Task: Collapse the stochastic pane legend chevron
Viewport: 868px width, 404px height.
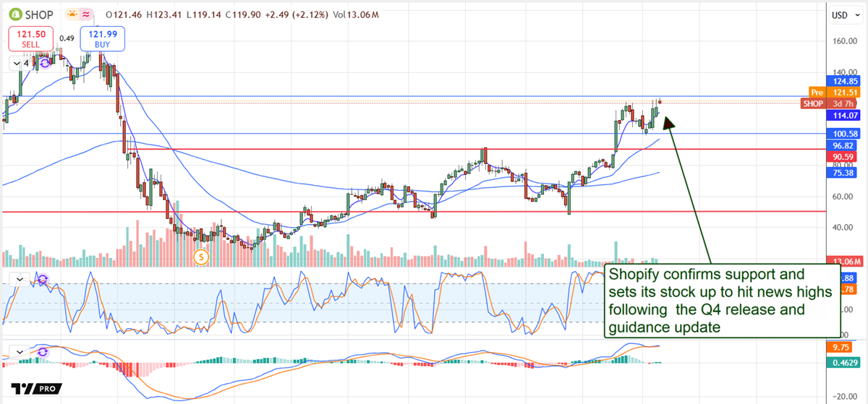Action: (22, 279)
